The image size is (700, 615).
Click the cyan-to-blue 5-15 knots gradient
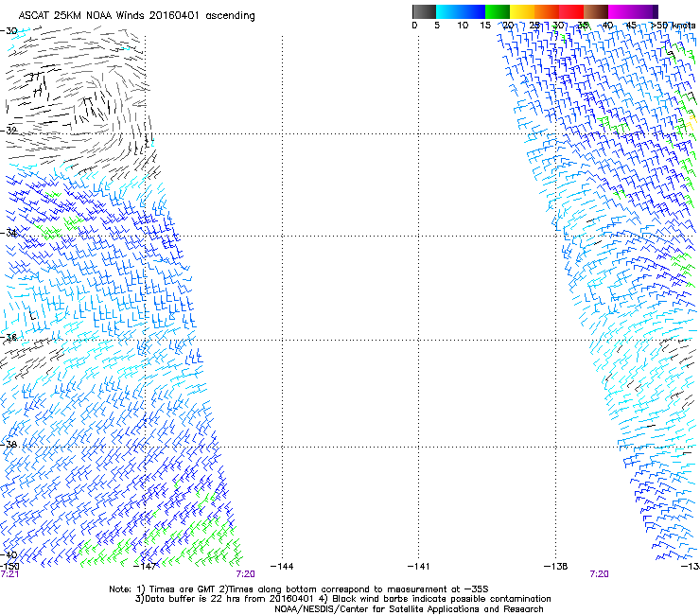click(461, 11)
